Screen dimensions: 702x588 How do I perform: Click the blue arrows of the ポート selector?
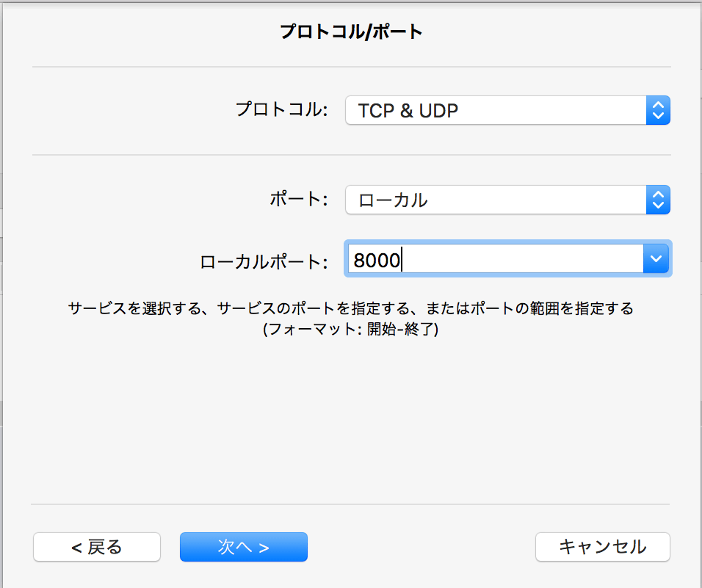pos(658,200)
